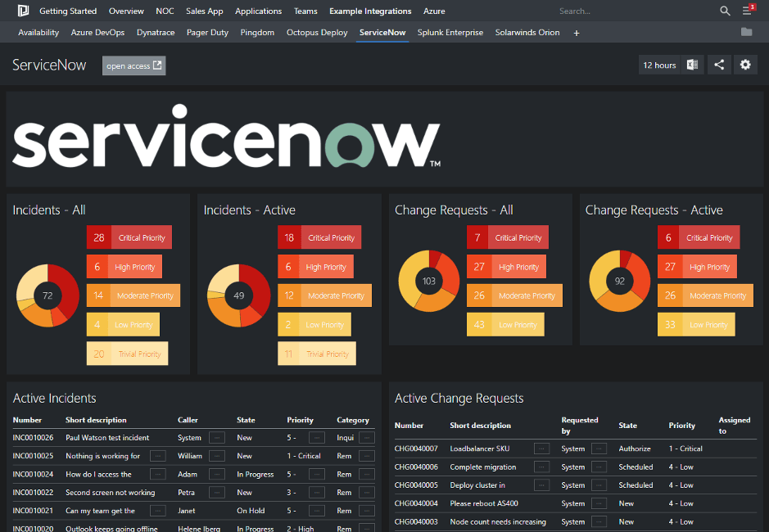Screen dimensions: 769x532
Task: Expand the description ellipsis for INC0010021
Action: tap(157, 511)
